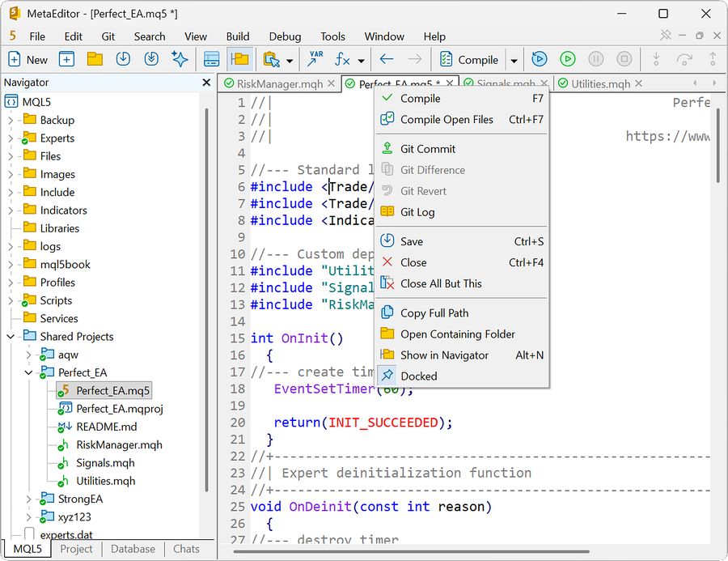Choose Save in the context menu
The width and height of the screenshot is (728, 561).
[x=462, y=241]
